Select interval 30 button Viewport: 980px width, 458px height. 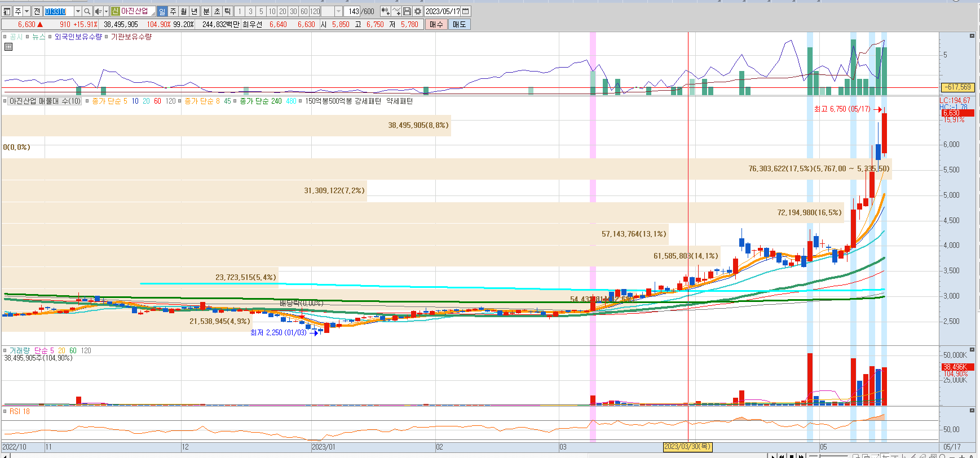click(x=293, y=11)
